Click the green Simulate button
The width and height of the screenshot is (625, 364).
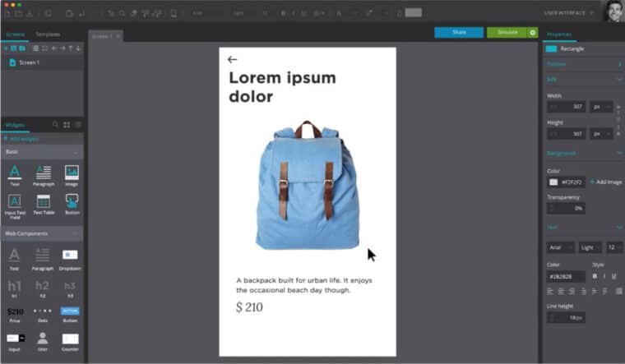pyautogui.click(x=507, y=33)
